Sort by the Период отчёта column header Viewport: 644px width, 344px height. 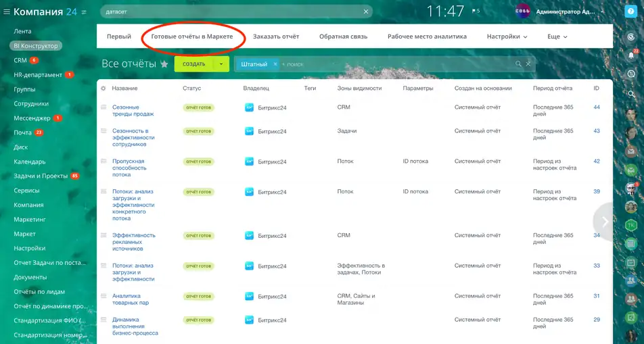tap(553, 89)
